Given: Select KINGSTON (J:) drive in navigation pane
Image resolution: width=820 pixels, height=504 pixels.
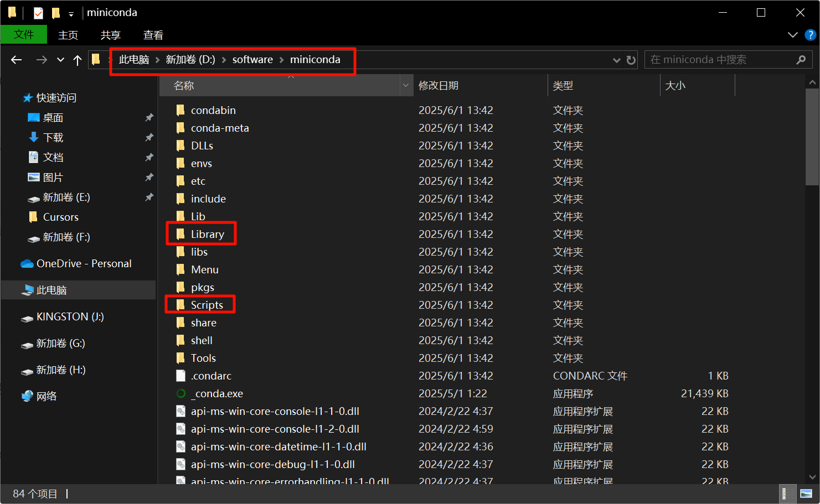Looking at the screenshot, I should click(70, 317).
